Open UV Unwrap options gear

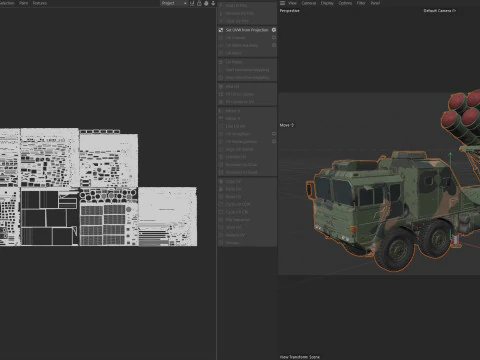click(274, 37)
